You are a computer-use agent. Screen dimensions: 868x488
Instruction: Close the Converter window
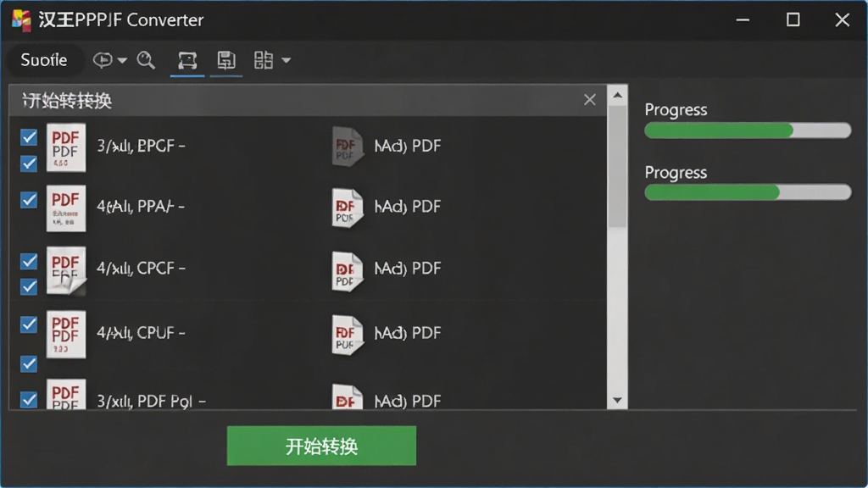coord(842,20)
